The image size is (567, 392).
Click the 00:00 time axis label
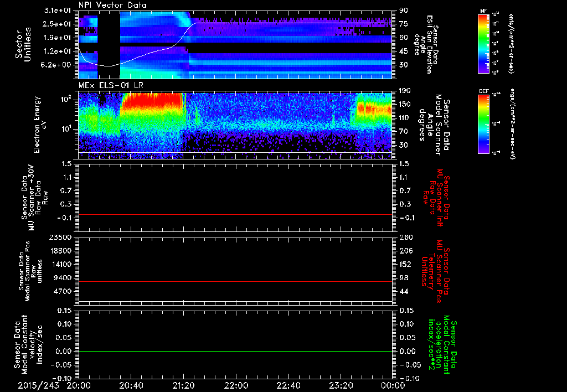pyautogui.click(x=394, y=385)
